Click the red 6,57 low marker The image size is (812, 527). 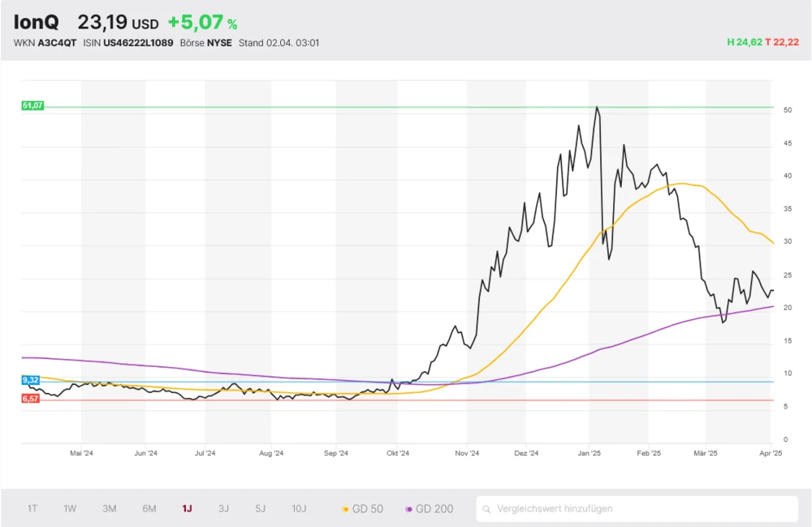(x=31, y=399)
